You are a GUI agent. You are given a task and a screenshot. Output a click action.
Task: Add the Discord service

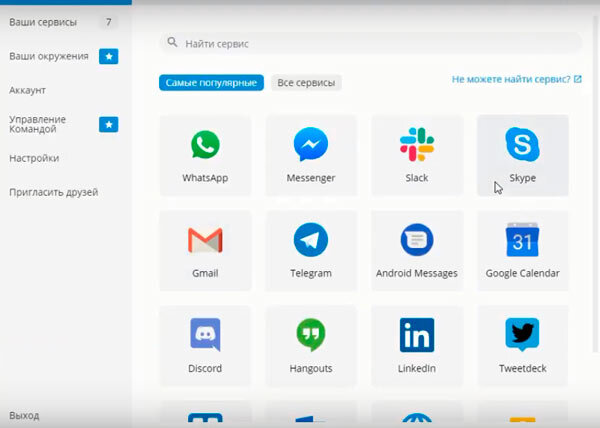tap(205, 346)
